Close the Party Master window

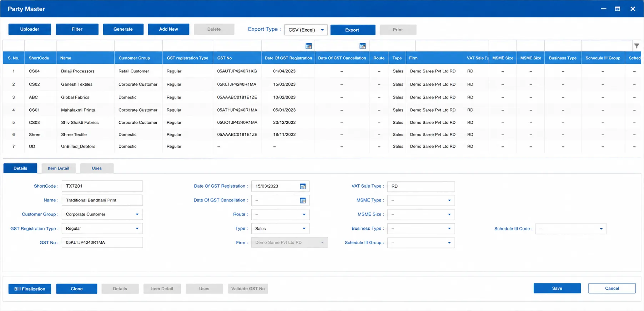click(x=633, y=9)
